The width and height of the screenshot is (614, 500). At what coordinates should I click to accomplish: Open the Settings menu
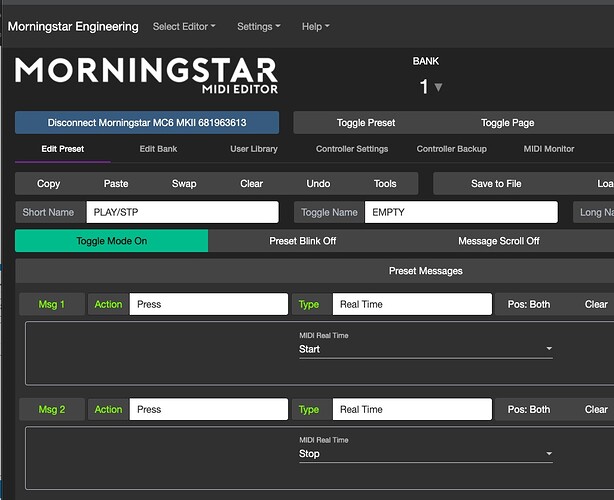(x=258, y=27)
